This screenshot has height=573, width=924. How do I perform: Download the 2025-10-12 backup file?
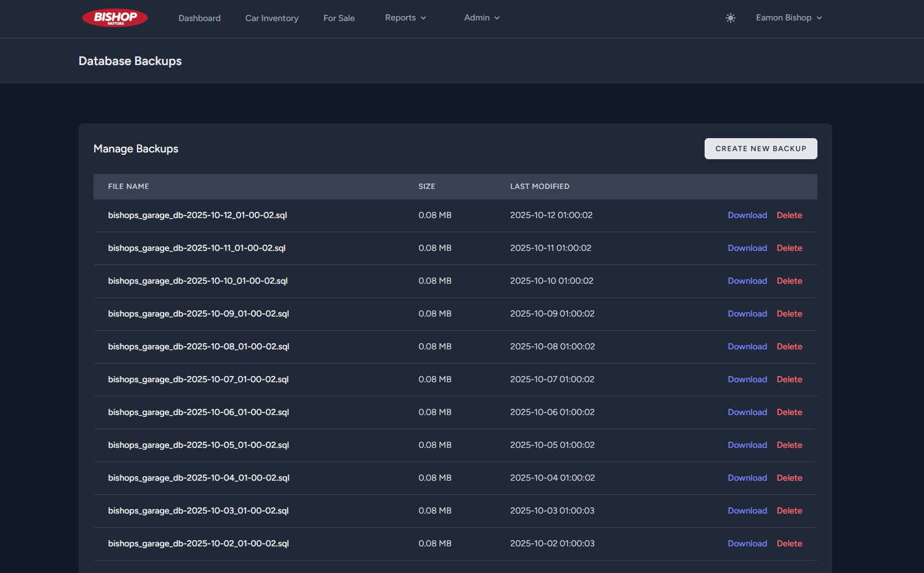point(747,215)
